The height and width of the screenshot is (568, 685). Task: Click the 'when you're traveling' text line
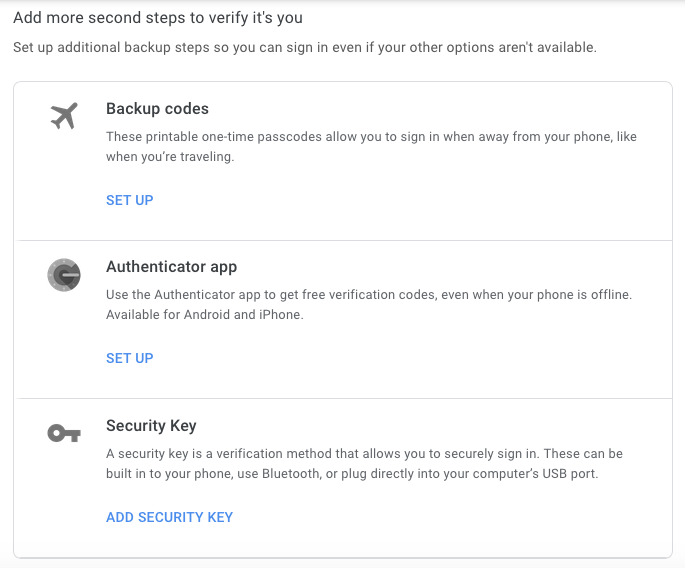pyautogui.click(x=170, y=157)
